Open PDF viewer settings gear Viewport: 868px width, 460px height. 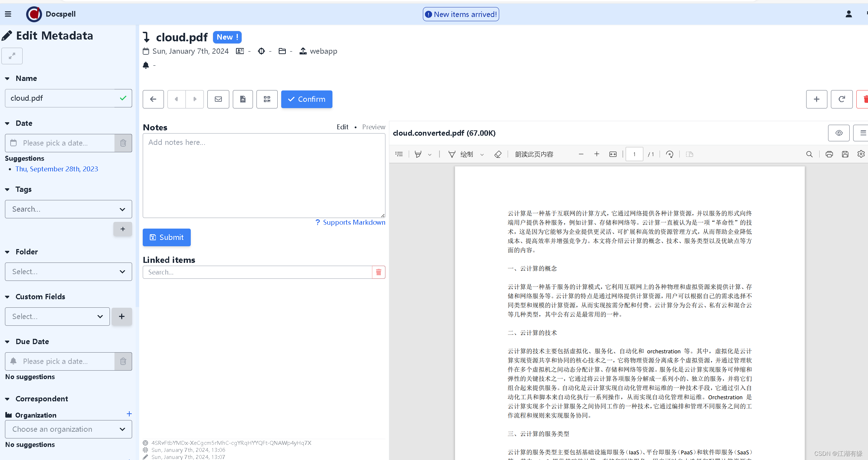tap(861, 154)
